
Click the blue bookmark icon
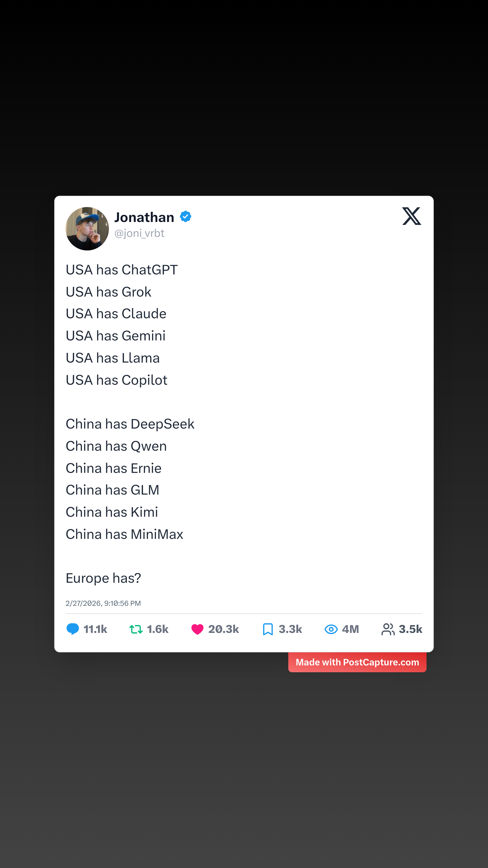[x=268, y=629]
